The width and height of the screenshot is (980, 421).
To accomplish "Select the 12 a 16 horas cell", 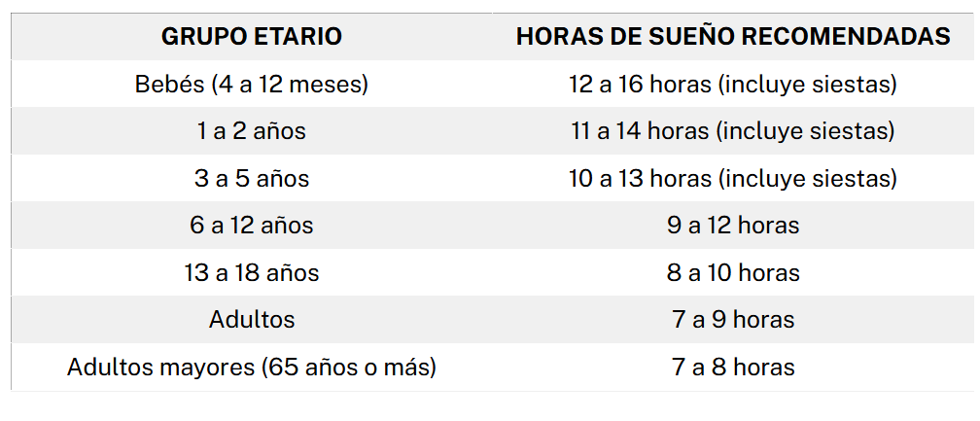I will pyautogui.click(x=732, y=84).
